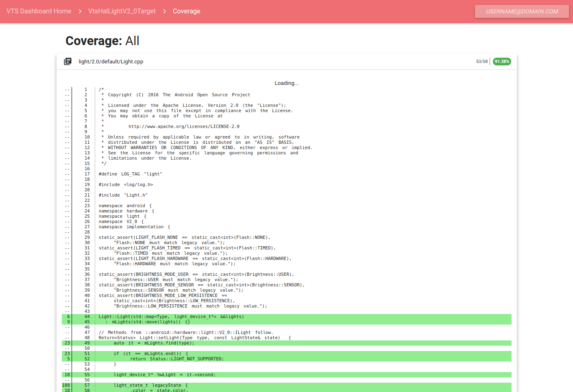Click the execution count 108 in the margin
The image size is (573, 392).
(x=66, y=386)
